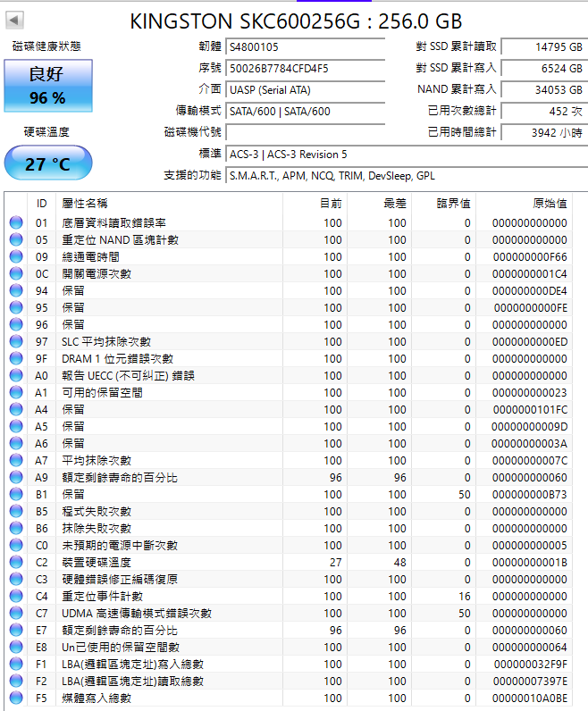Click the status orb for attribute F2
This screenshot has height=711, width=588.
[x=16, y=681]
